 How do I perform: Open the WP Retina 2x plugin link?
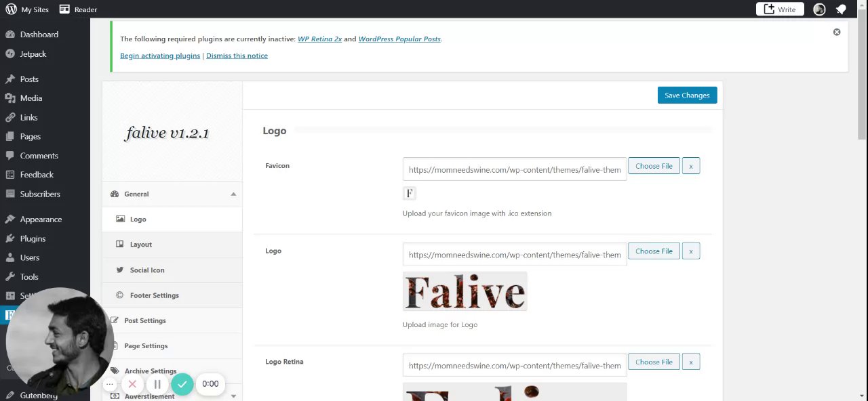(x=319, y=39)
